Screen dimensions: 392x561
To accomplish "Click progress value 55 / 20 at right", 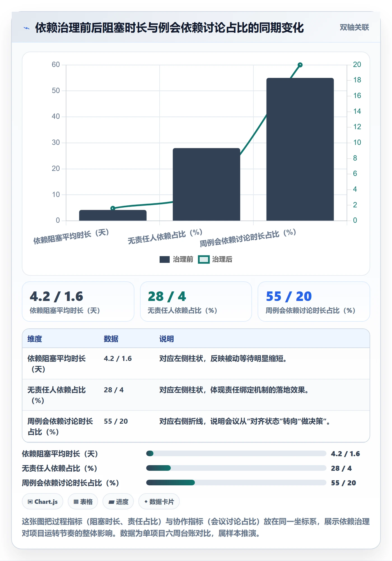I will point(344,483).
